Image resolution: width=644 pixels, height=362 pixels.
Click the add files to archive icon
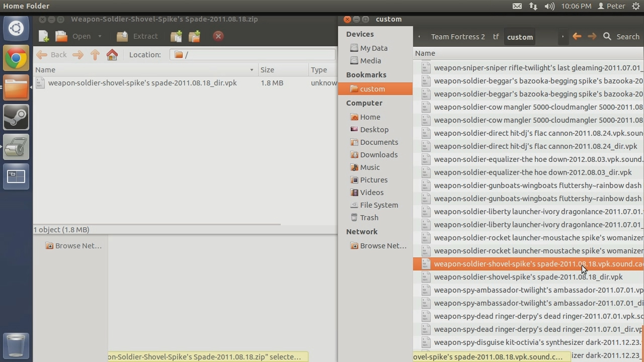[176, 36]
